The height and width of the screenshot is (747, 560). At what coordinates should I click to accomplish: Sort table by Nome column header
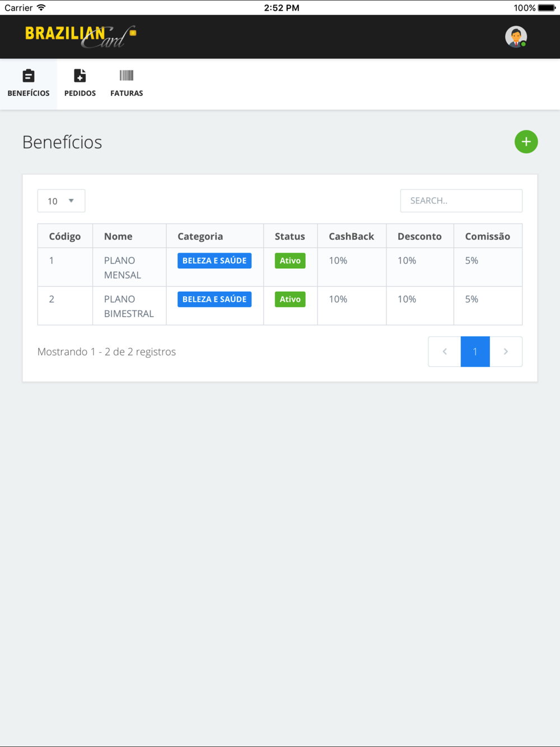(118, 236)
